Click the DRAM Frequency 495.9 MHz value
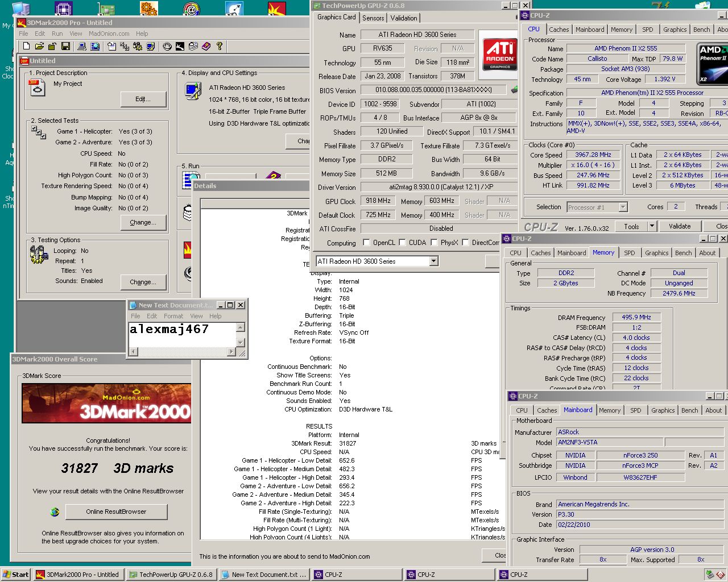Screen dimensions: 728x582 pos(636,317)
